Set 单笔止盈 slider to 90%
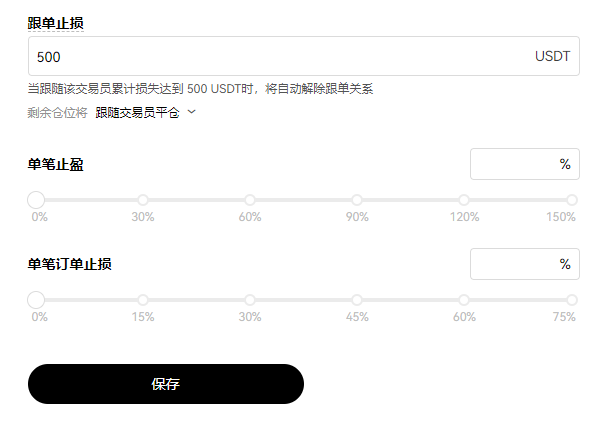 [x=357, y=200]
